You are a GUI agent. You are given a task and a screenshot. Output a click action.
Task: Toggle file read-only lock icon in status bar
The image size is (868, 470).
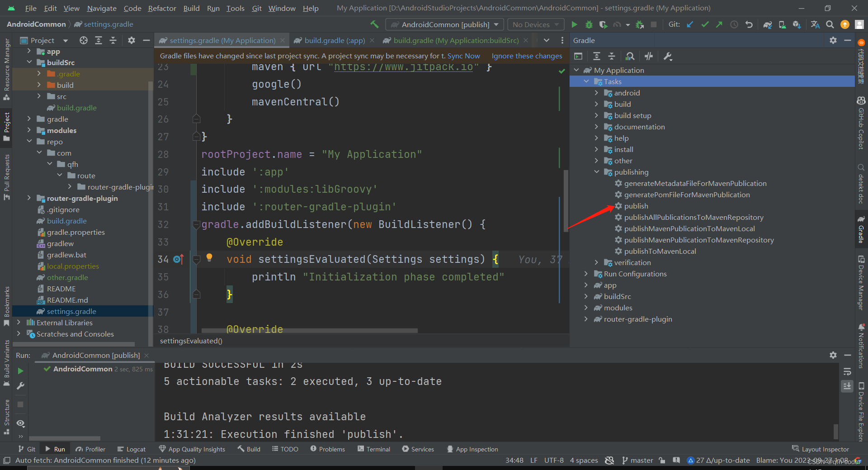click(662, 461)
